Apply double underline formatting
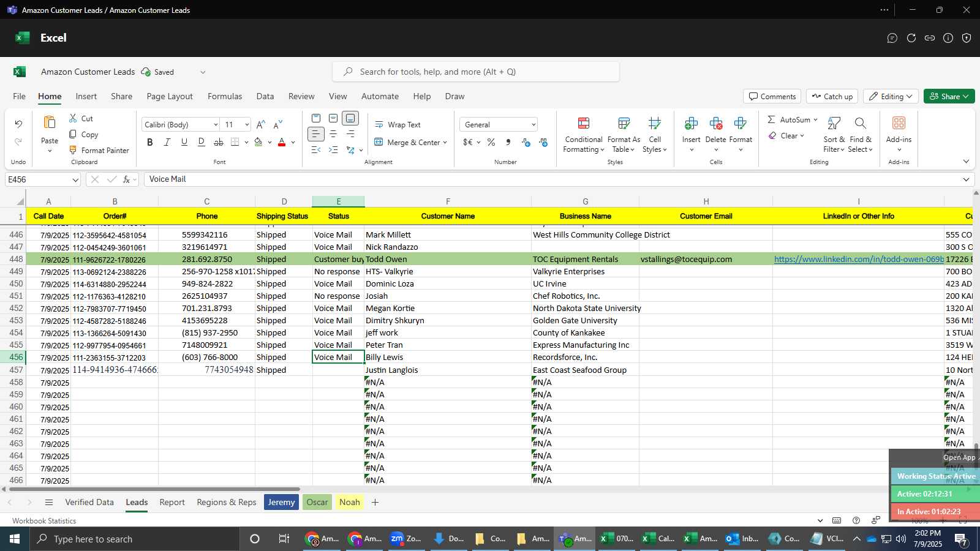The image size is (980, 551). click(202, 142)
